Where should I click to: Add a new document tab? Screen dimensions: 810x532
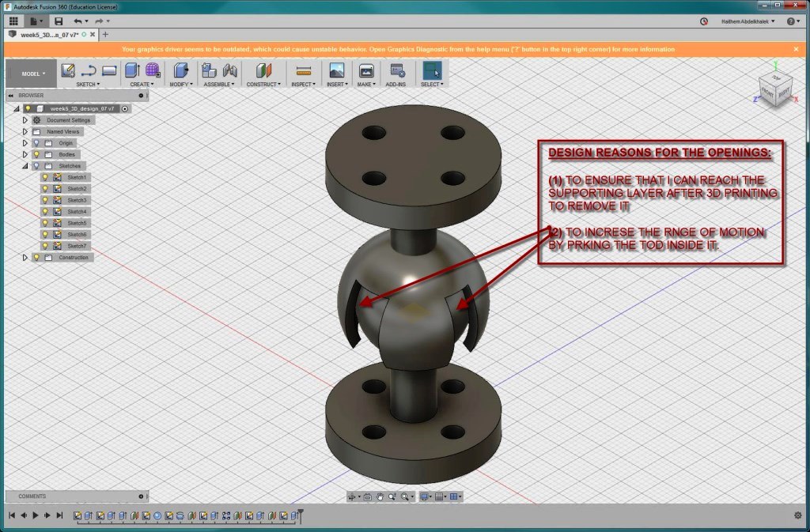tap(105, 35)
